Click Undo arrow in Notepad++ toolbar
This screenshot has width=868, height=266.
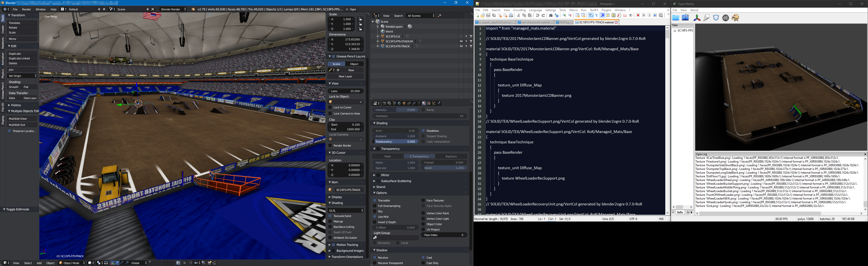click(x=538, y=16)
